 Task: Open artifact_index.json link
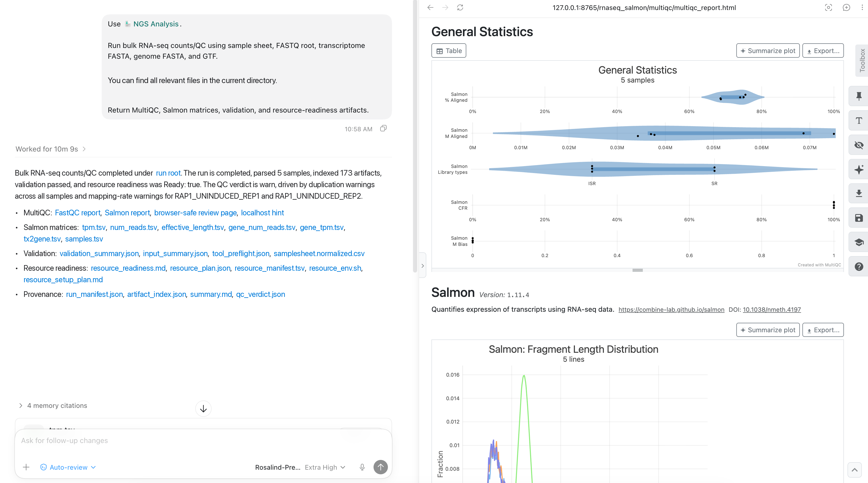point(156,295)
